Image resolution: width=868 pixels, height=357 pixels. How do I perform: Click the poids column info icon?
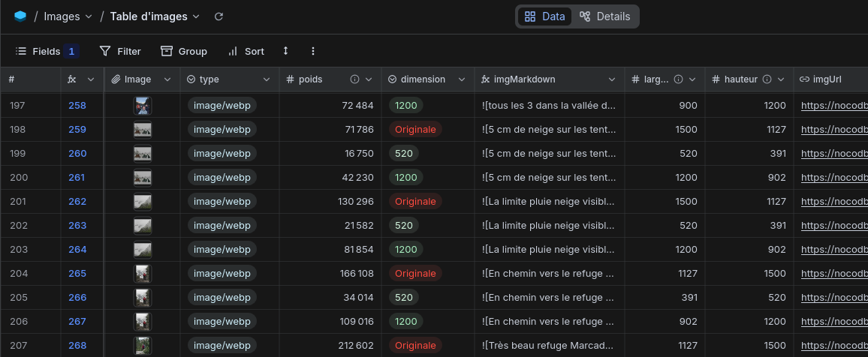point(355,79)
